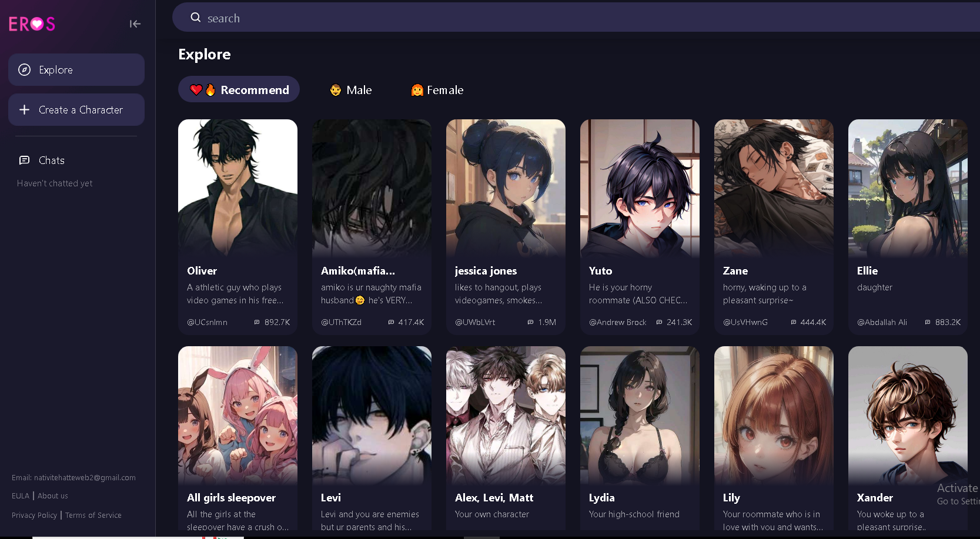Open the Xander character card thumbnail
The width and height of the screenshot is (980, 539).
tap(908, 415)
